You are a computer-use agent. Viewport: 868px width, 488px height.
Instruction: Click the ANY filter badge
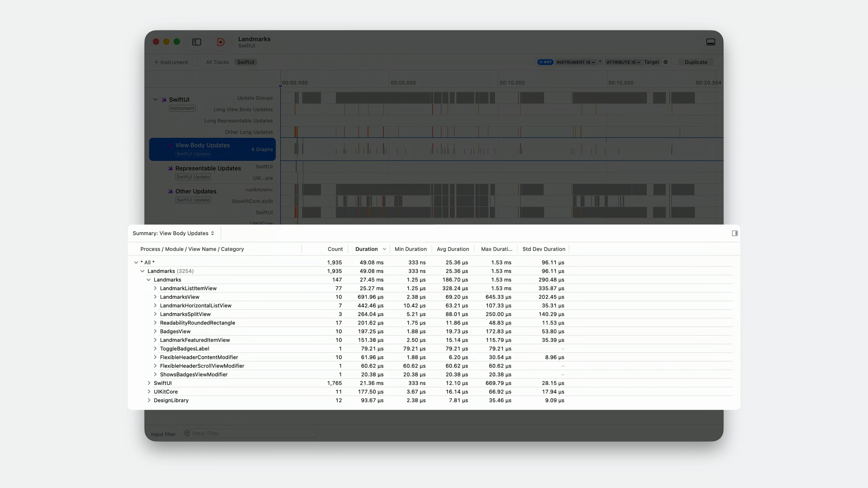(545, 62)
